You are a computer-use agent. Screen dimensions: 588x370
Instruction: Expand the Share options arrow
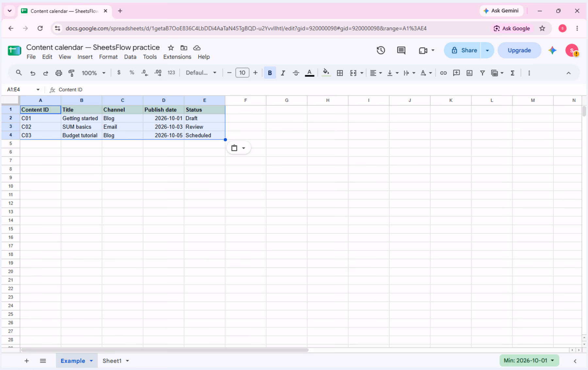click(x=487, y=50)
